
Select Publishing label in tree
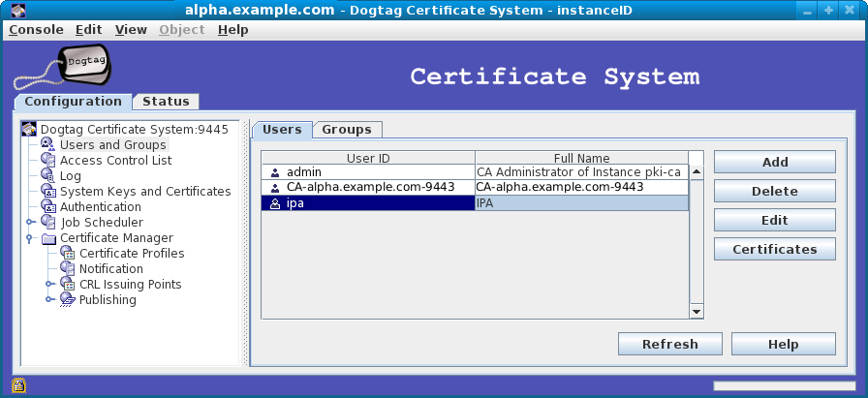coord(108,300)
